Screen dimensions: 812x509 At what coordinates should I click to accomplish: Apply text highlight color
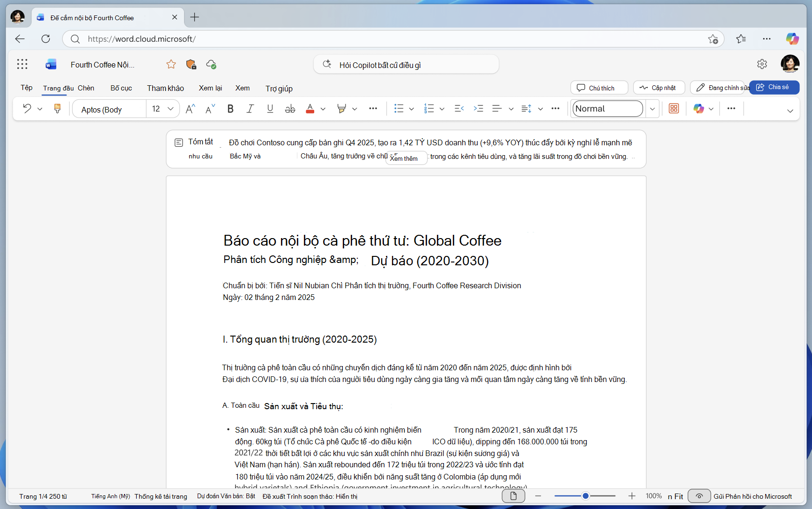341,109
